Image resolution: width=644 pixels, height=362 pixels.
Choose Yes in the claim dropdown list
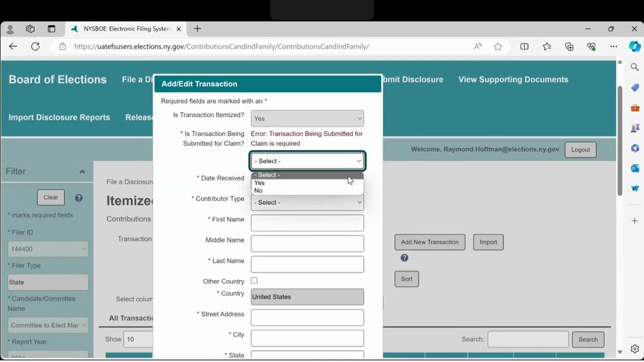click(307, 183)
